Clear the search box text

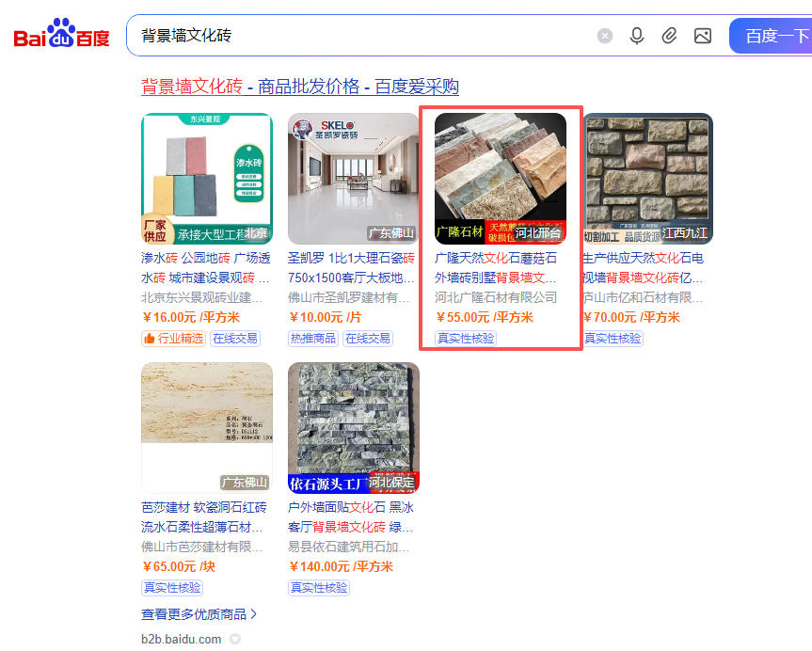(x=605, y=36)
